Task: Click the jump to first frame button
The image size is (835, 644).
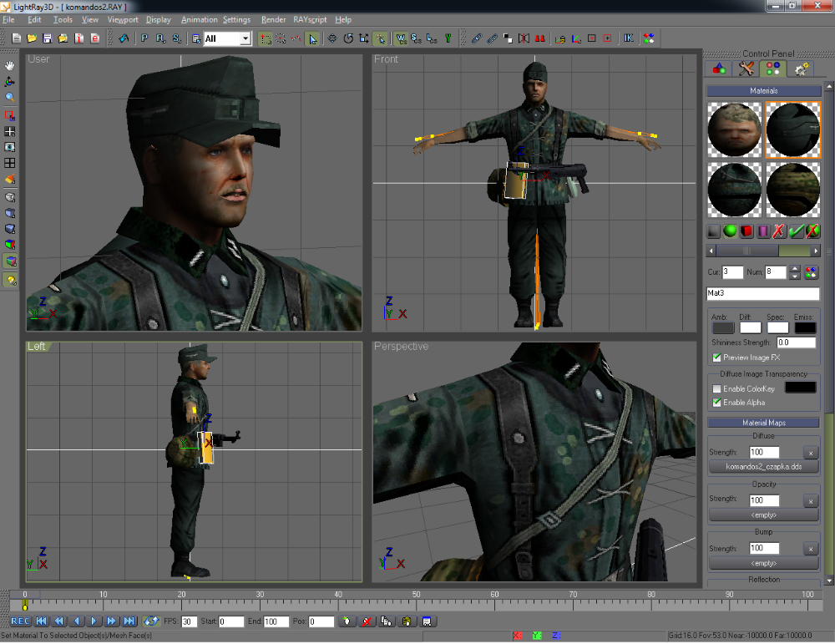Action: tap(42, 621)
